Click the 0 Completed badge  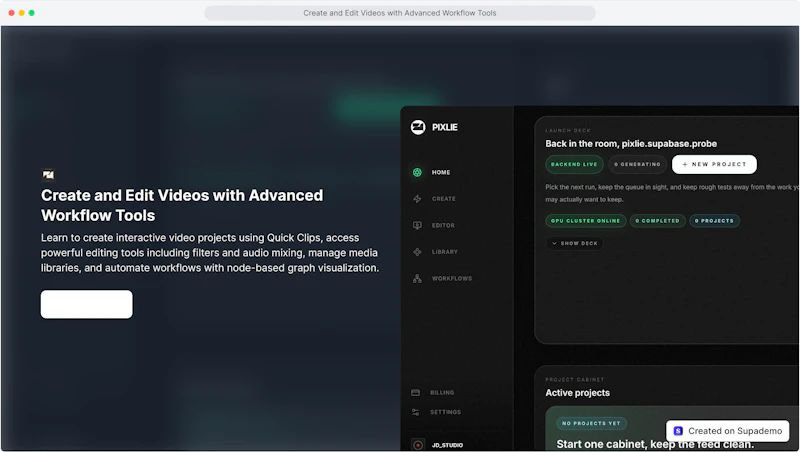pyautogui.click(x=658, y=221)
